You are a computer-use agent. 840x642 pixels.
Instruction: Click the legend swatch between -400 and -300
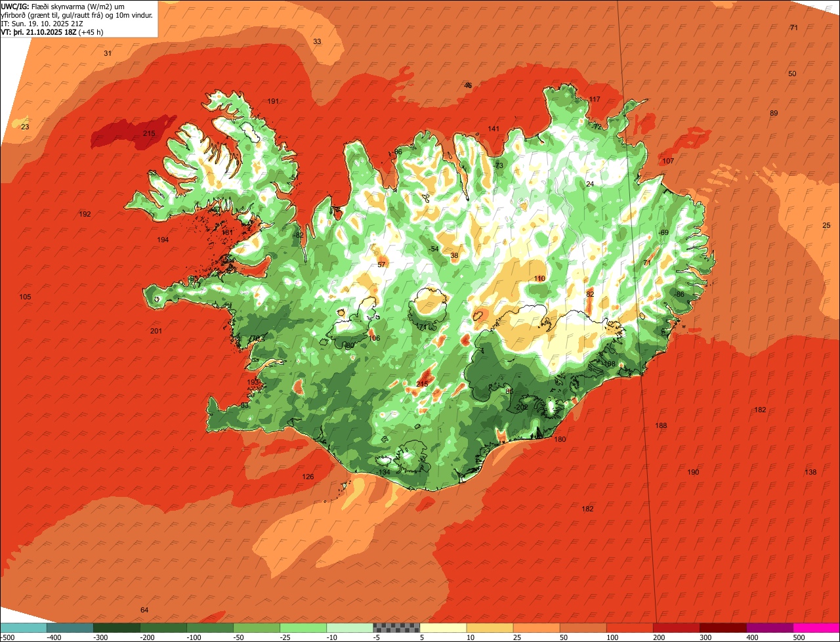click(x=70, y=628)
